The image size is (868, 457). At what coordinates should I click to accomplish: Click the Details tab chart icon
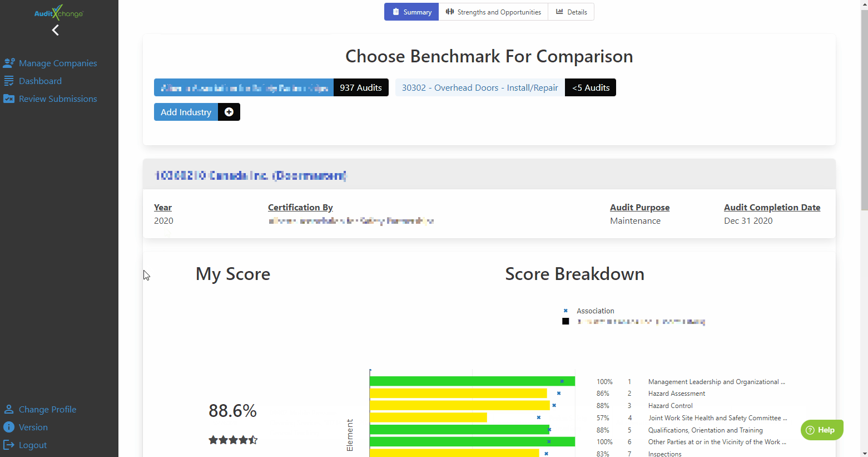point(559,12)
